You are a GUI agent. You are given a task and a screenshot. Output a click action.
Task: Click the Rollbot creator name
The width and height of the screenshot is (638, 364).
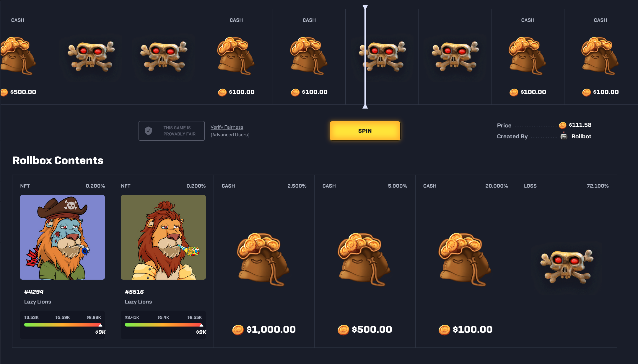(x=581, y=136)
